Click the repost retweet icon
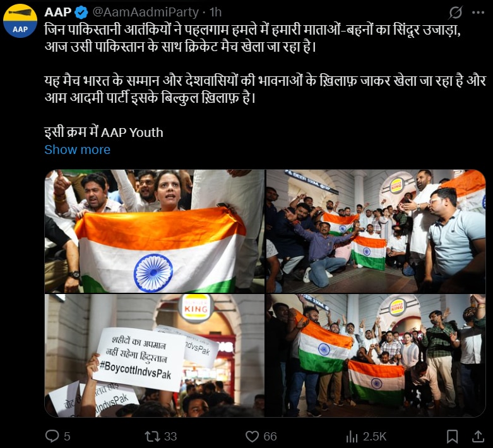 click(152, 437)
